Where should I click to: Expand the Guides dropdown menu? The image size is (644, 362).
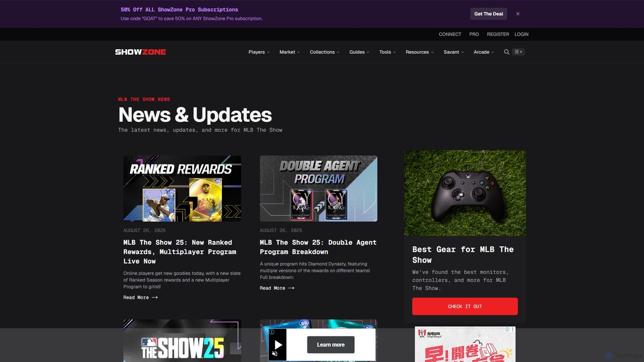[359, 52]
